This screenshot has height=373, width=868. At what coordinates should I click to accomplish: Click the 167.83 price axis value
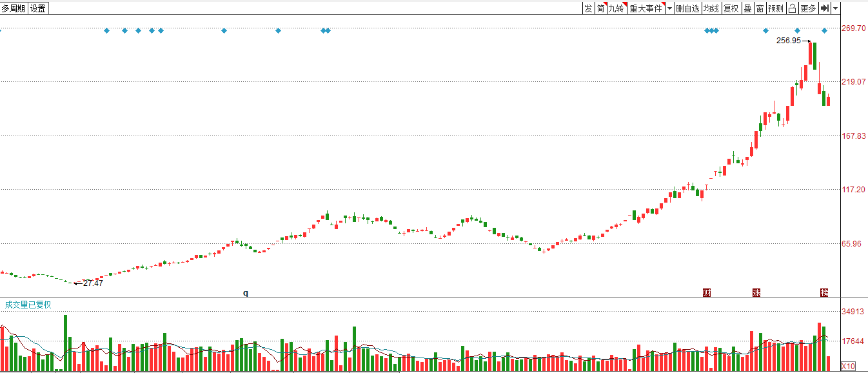[853, 136]
